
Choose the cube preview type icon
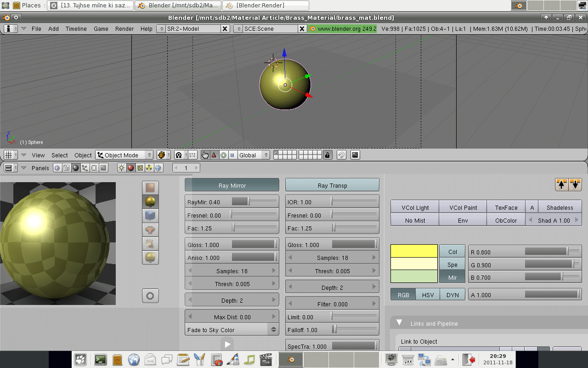(x=150, y=215)
